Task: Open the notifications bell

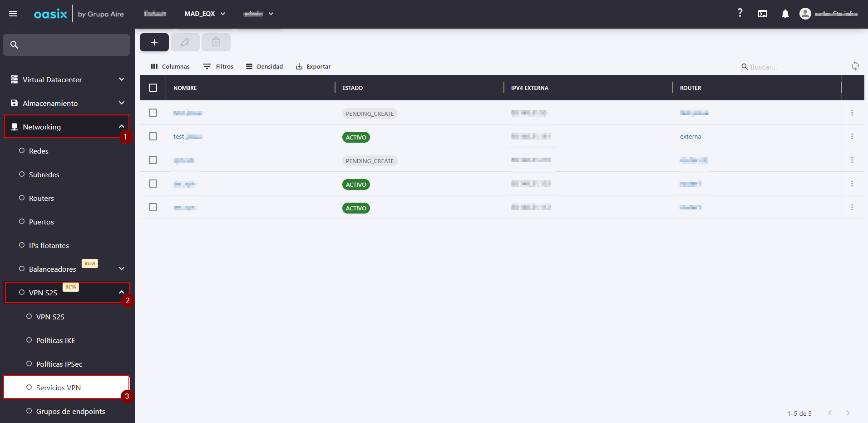Action: [x=785, y=14]
